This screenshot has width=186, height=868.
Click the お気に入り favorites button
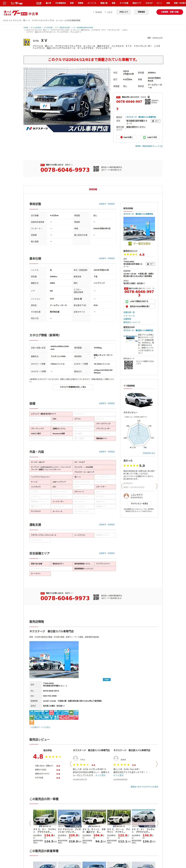[124, 12]
